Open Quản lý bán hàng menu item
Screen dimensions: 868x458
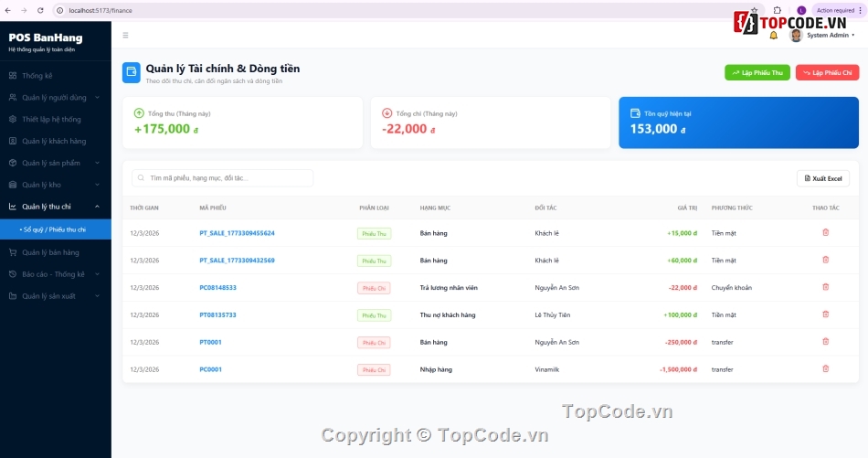[56, 252]
